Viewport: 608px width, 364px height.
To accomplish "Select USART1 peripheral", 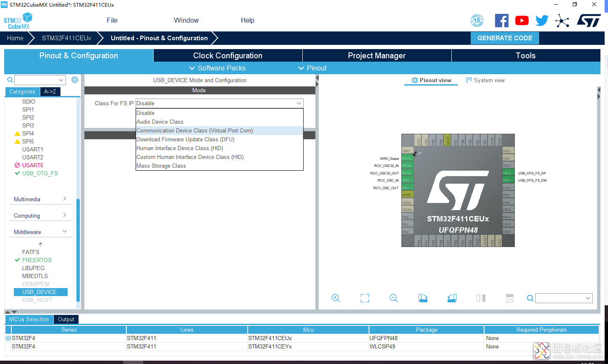I will 33,149.
